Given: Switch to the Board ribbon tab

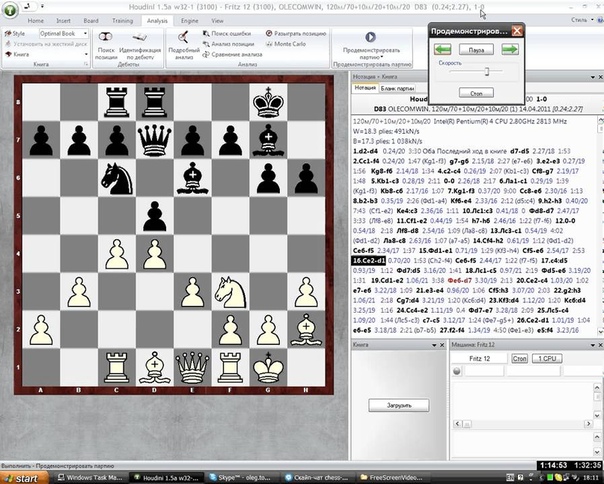Looking at the screenshot, I should [91, 21].
